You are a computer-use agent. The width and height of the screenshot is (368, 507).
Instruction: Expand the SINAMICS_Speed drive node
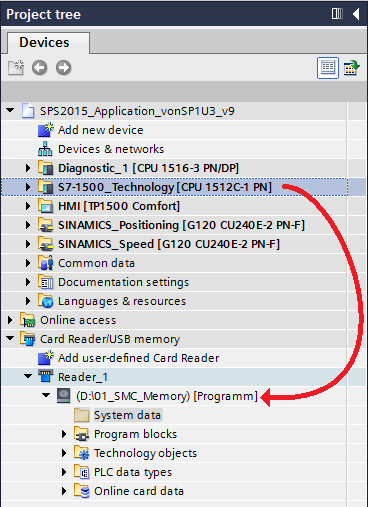coord(28,244)
